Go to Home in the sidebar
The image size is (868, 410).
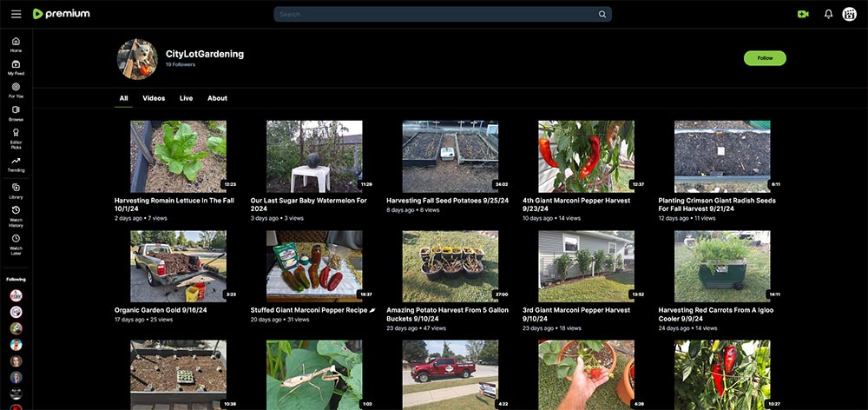pos(16,44)
